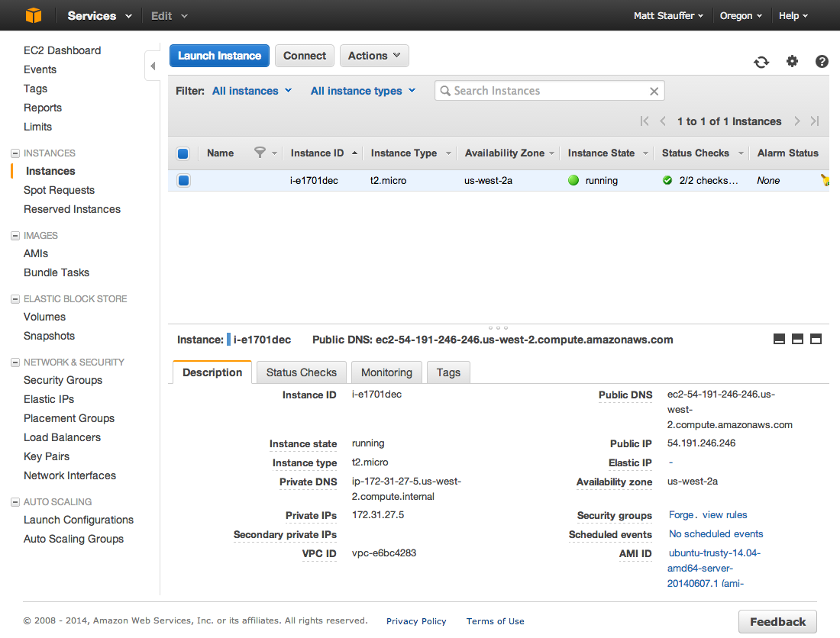
Task: Click the Launch Instance button
Action: pyautogui.click(x=220, y=56)
